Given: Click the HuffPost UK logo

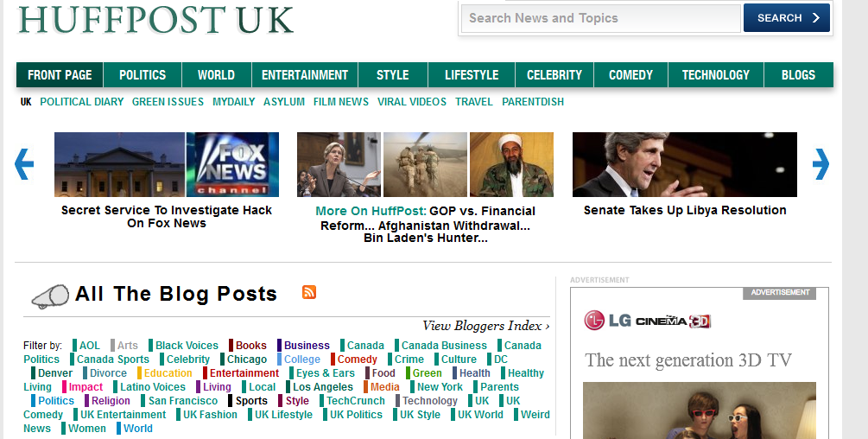Looking at the screenshot, I should [155, 20].
